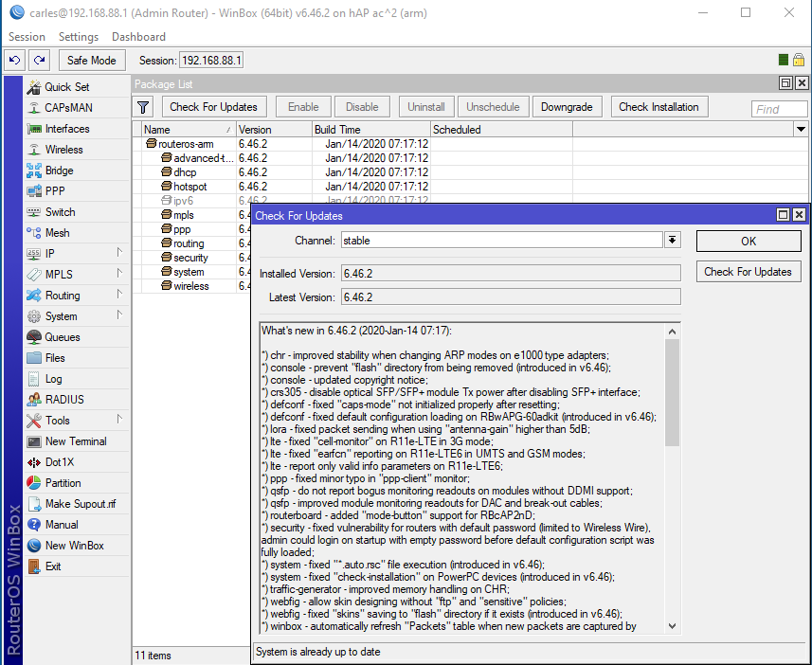Open the Settings menu

tap(79, 36)
